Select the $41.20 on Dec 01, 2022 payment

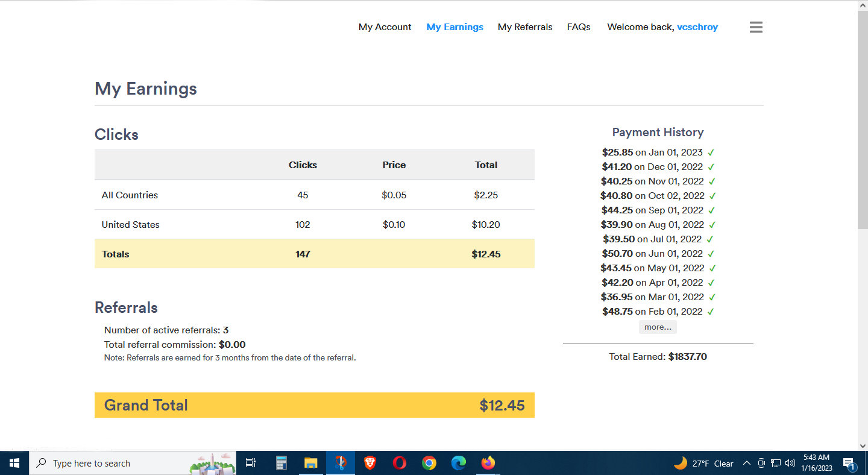point(658,167)
